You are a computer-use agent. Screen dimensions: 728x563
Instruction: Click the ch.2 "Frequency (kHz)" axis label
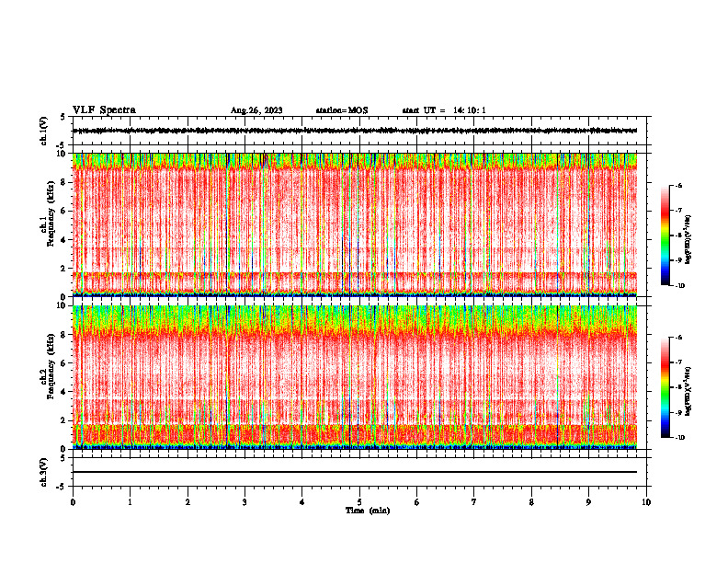[x=51, y=366]
